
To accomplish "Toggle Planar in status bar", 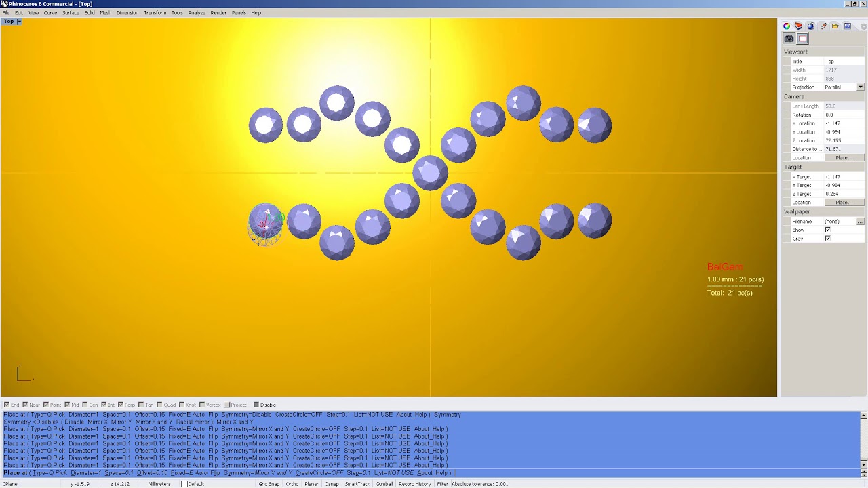I will (311, 484).
